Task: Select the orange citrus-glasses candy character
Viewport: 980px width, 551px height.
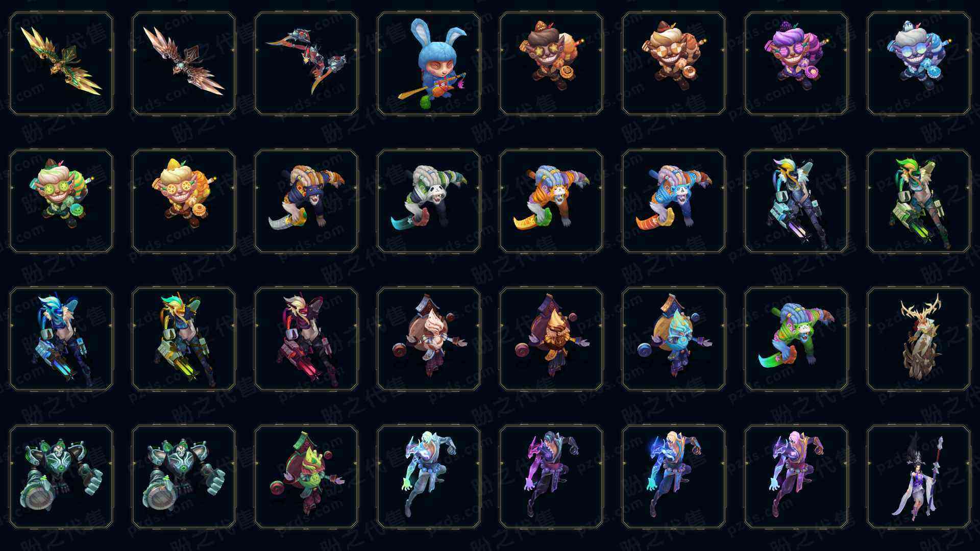Action: [184, 201]
